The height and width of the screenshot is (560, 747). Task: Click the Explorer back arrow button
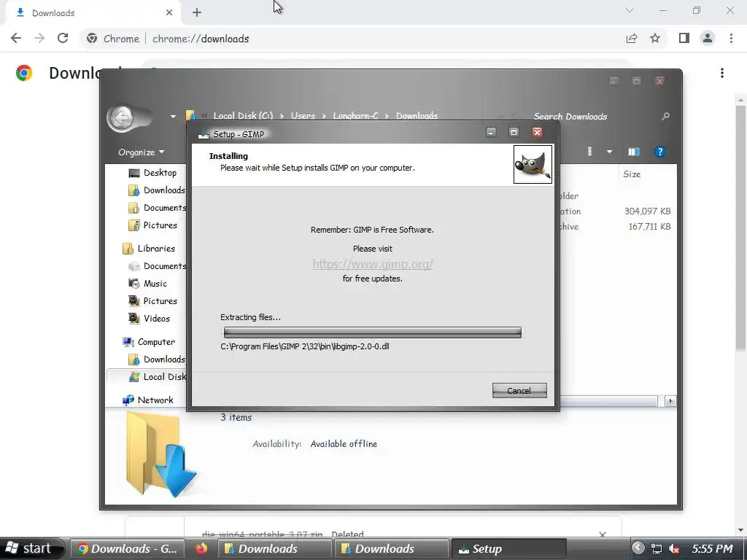121,117
